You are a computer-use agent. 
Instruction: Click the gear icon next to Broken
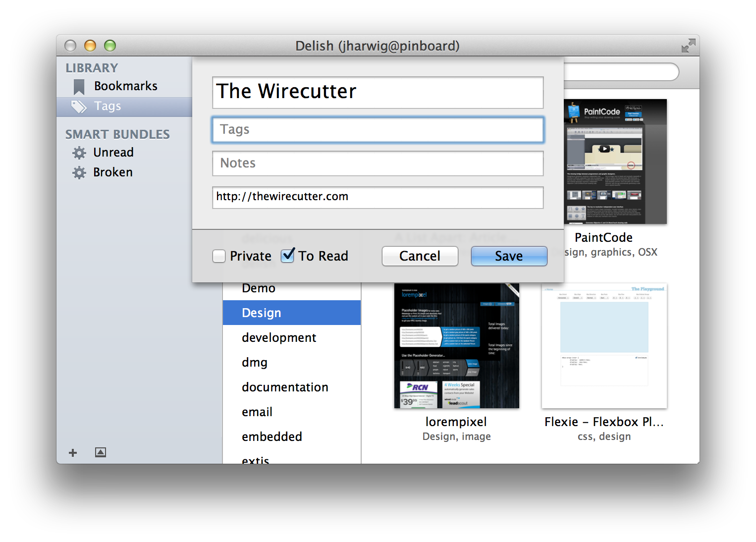pos(79,172)
